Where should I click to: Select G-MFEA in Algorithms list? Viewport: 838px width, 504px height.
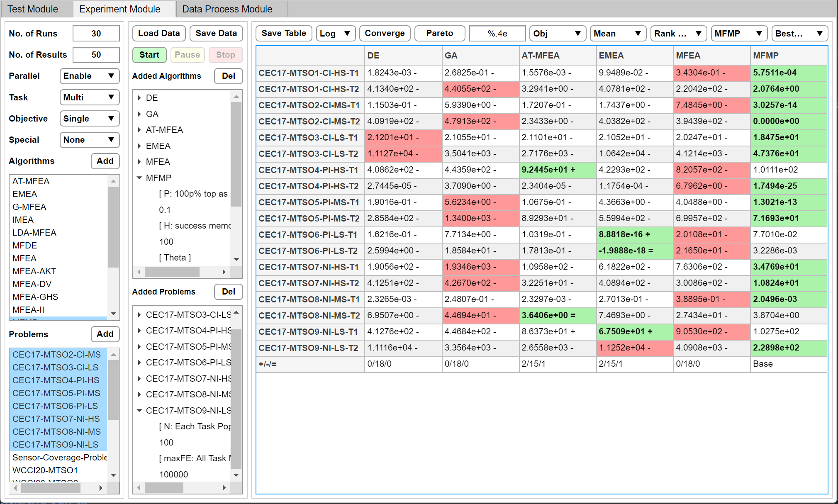click(29, 207)
